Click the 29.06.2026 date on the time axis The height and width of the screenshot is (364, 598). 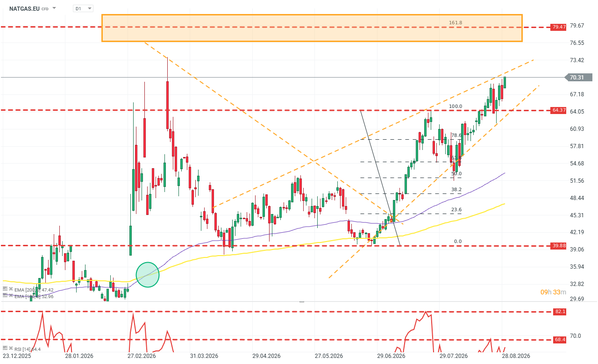click(392, 356)
